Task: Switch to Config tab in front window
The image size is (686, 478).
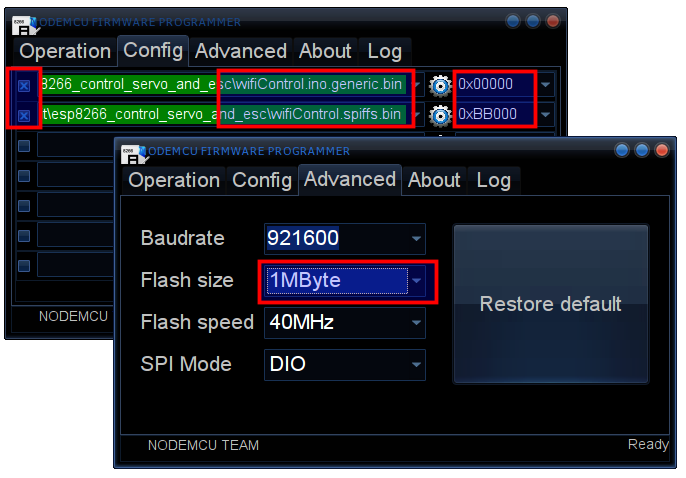Action: (x=262, y=180)
